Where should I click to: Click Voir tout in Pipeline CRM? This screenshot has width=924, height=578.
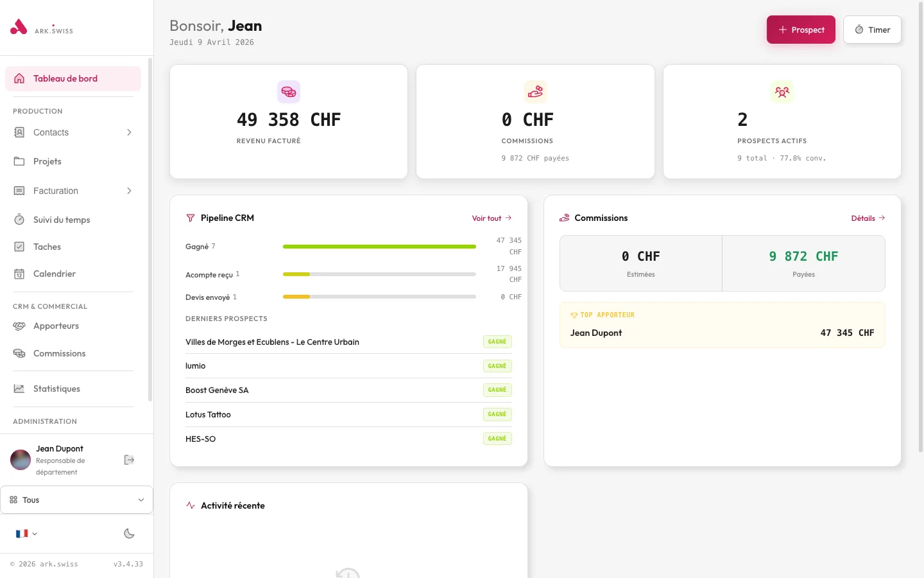tap(491, 218)
